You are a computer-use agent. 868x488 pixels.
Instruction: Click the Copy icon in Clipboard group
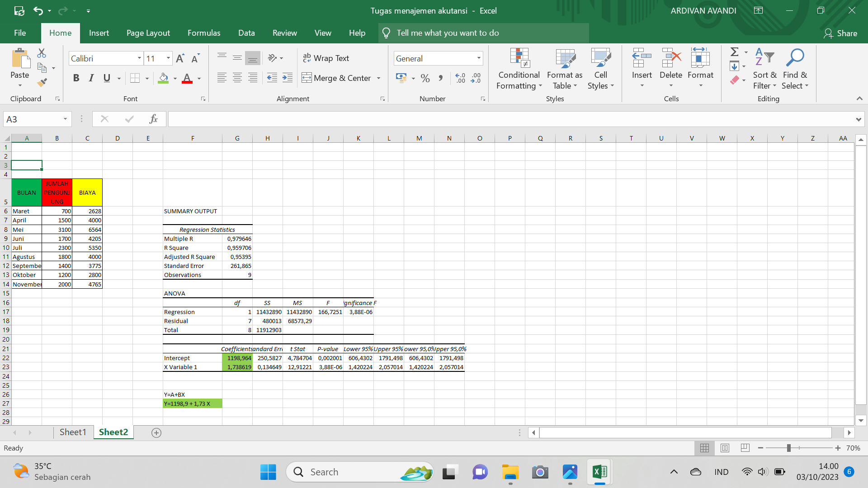(42, 68)
